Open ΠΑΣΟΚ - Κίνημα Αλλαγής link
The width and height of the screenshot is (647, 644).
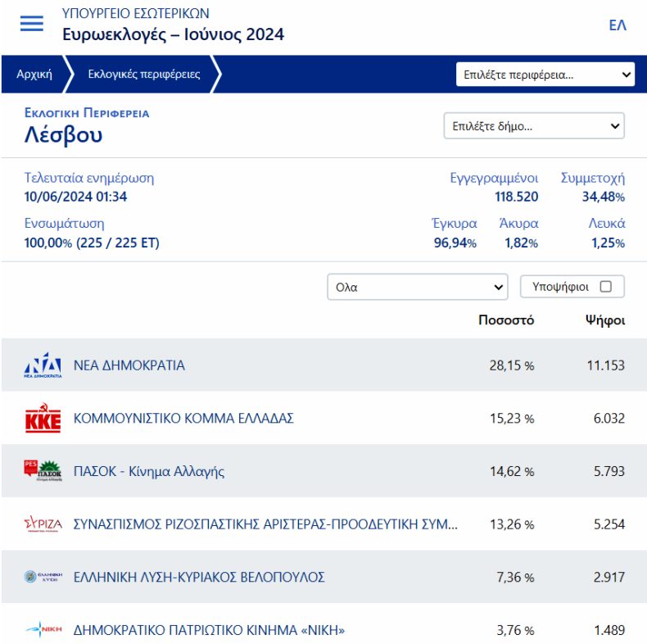click(x=149, y=471)
